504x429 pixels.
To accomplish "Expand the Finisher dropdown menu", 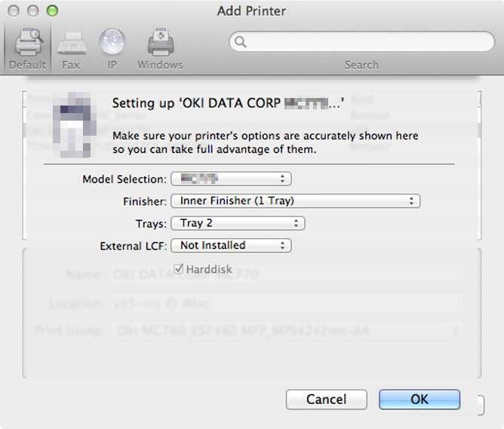I will click(x=296, y=201).
